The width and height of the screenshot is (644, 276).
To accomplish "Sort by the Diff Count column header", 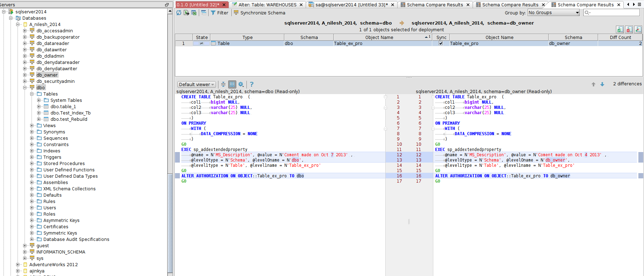I will coord(620,37).
